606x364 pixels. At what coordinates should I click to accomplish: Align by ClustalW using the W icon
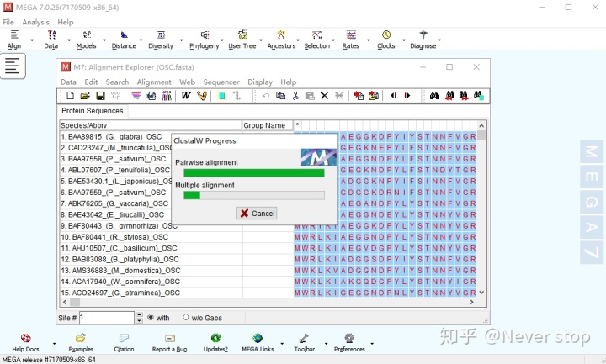click(x=186, y=95)
